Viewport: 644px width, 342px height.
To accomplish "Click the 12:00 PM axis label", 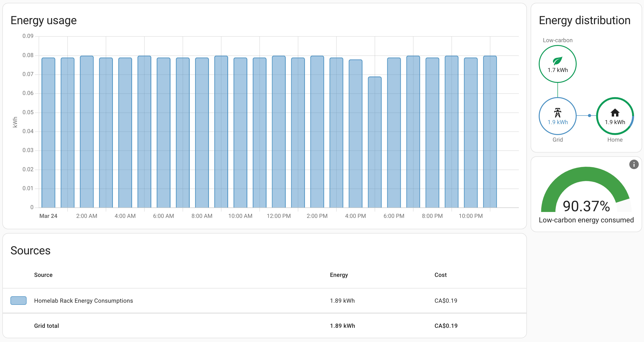I will tap(279, 216).
